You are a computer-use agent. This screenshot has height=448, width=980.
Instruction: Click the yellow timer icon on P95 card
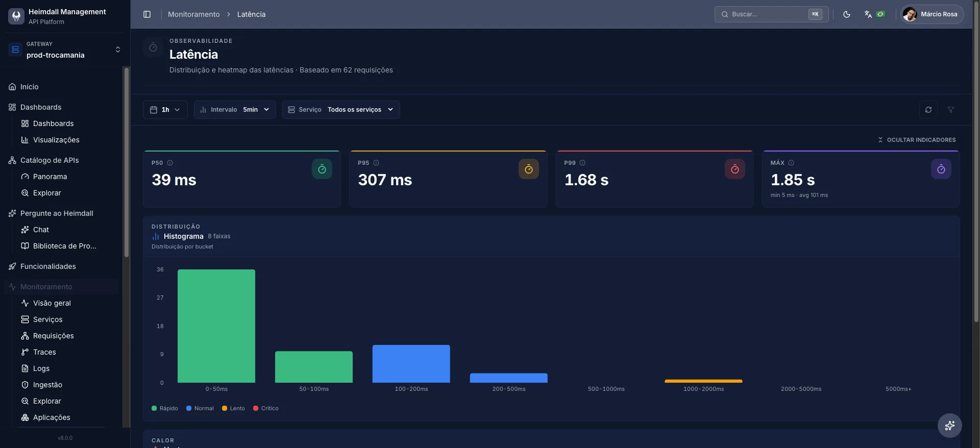click(529, 169)
